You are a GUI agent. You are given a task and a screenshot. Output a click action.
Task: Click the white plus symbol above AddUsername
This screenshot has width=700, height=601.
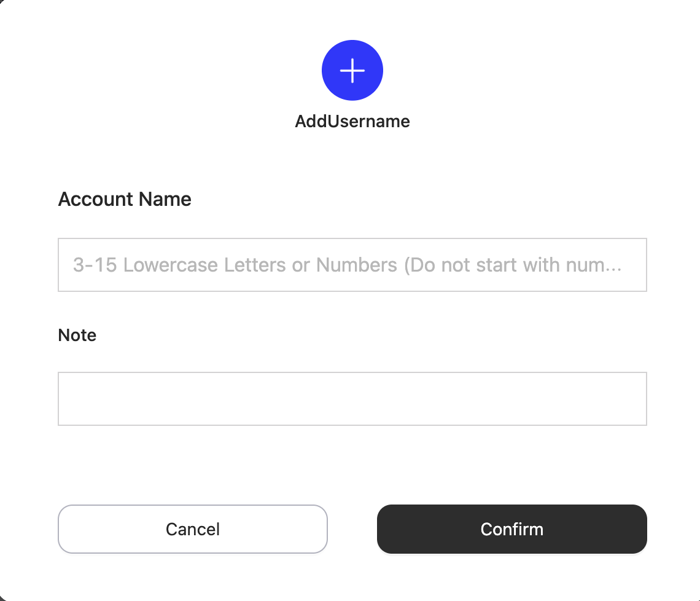[x=352, y=71]
